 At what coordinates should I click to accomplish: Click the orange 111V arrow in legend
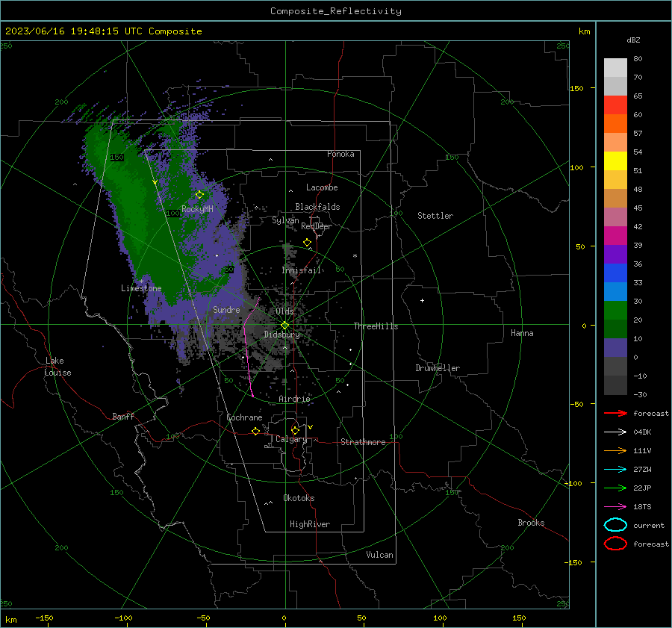pos(615,450)
